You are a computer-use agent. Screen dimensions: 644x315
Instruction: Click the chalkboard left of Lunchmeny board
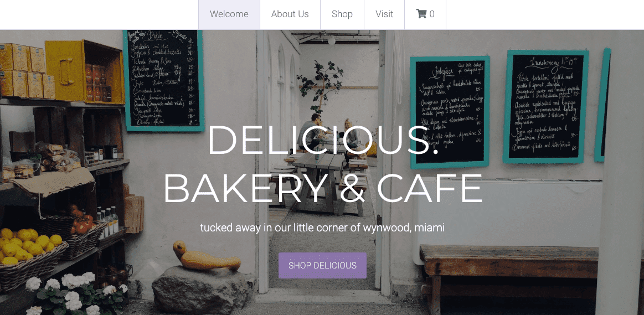pyautogui.click(x=450, y=112)
